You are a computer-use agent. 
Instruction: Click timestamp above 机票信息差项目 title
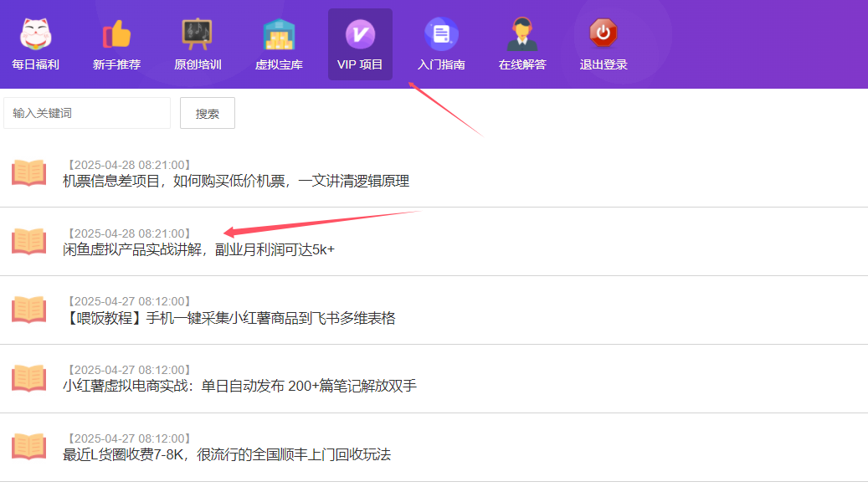pyautogui.click(x=129, y=165)
